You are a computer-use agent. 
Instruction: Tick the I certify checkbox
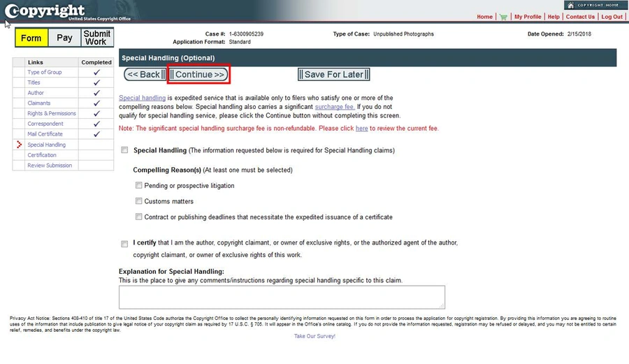point(125,244)
